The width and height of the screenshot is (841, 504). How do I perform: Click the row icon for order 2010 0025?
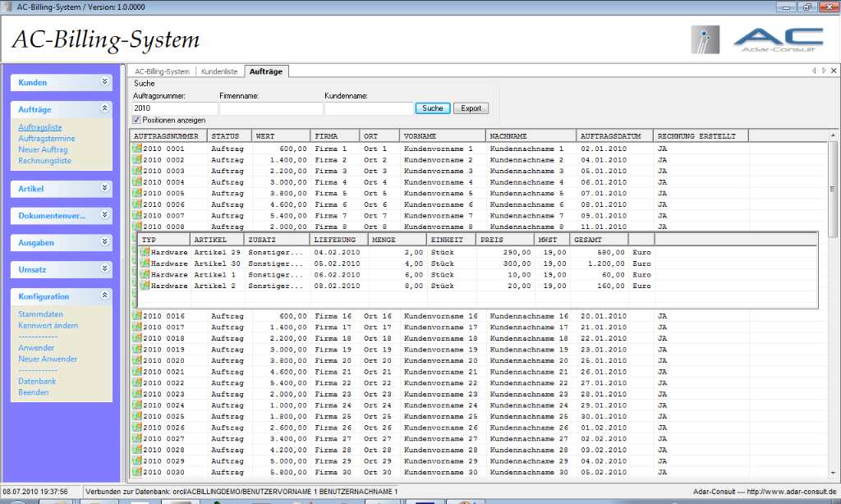[x=137, y=416]
